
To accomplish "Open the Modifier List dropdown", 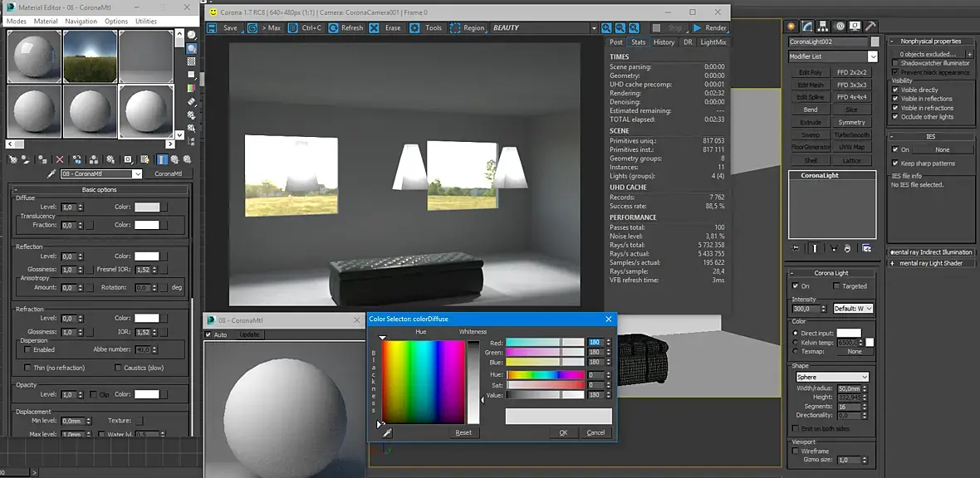I will (x=872, y=56).
